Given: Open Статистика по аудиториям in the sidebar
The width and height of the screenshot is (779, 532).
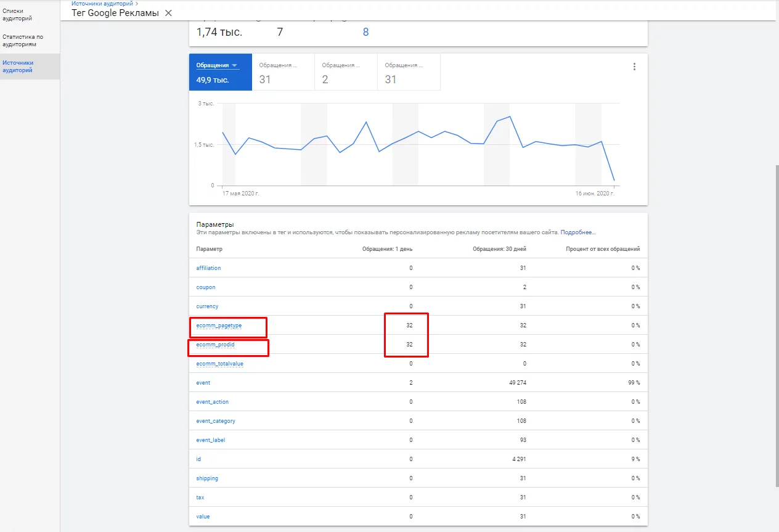Looking at the screenshot, I should 23,41.
